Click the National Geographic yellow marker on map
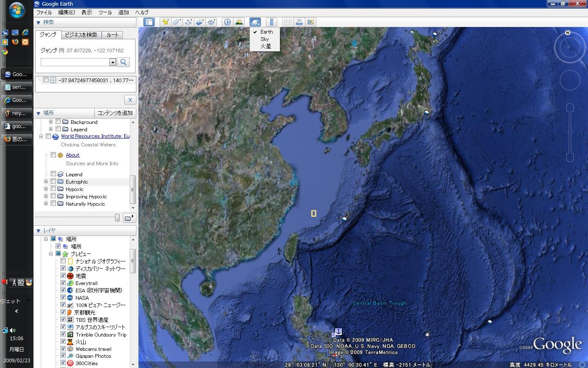588x368 pixels. tap(314, 213)
